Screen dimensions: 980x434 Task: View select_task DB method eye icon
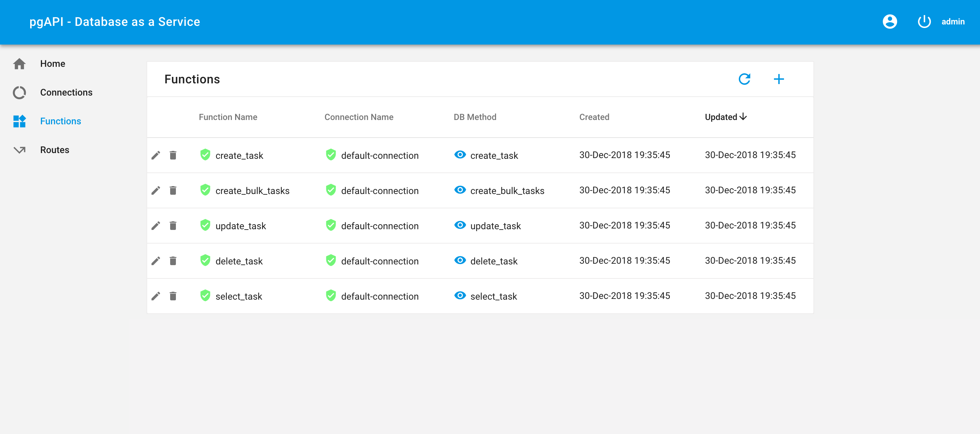point(460,295)
